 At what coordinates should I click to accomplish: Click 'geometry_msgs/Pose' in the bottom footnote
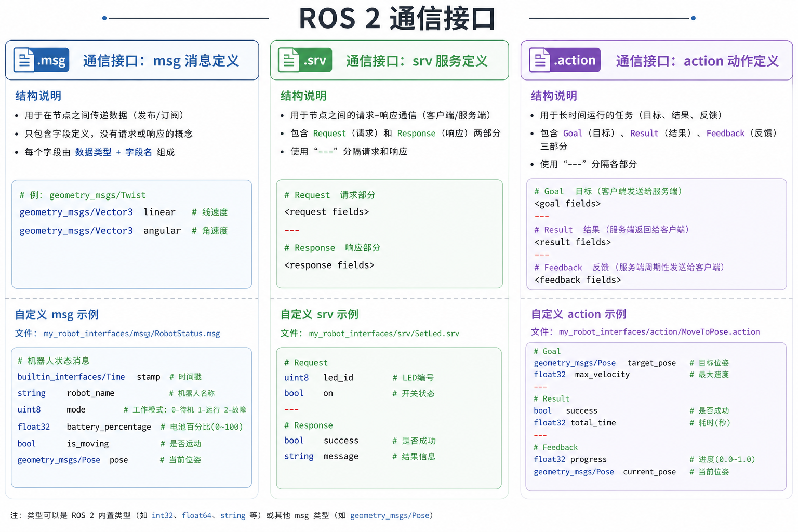pyautogui.click(x=390, y=516)
